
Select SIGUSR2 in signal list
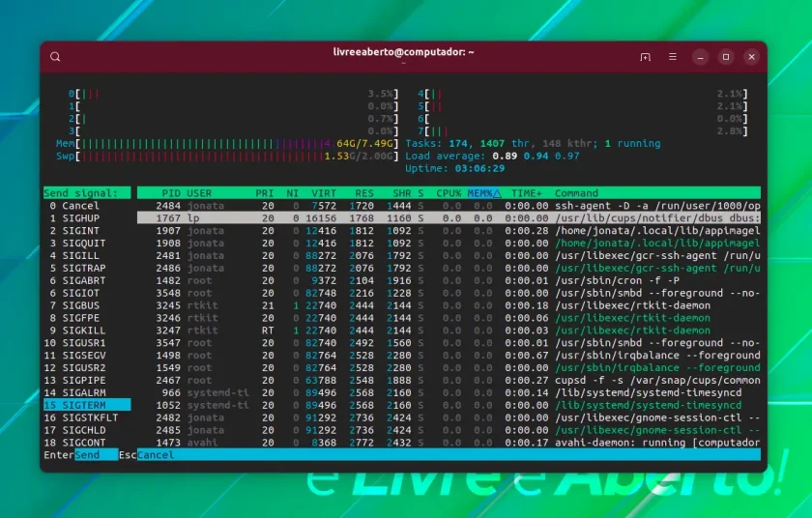pos(87,368)
